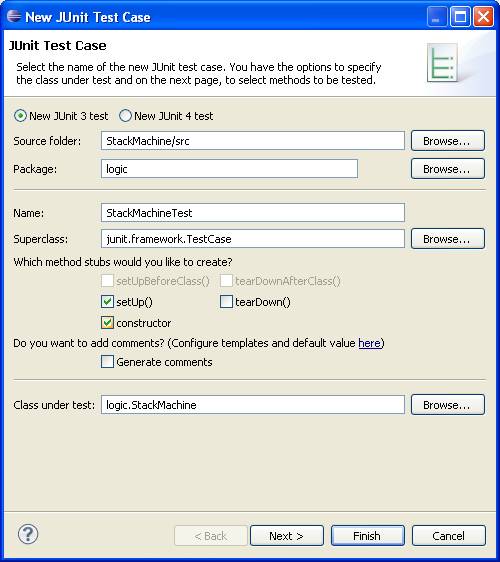
Task: Click the help question mark icon
Action: point(28,534)
